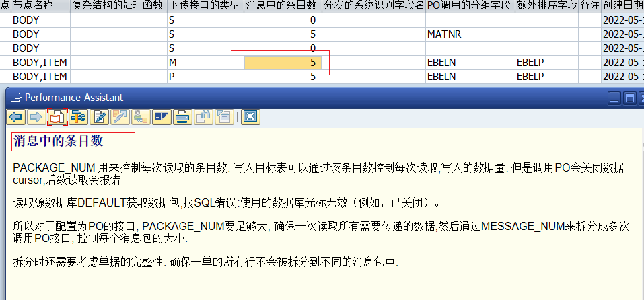Click BODY,ITEM cell in the M row

[40, 63]
